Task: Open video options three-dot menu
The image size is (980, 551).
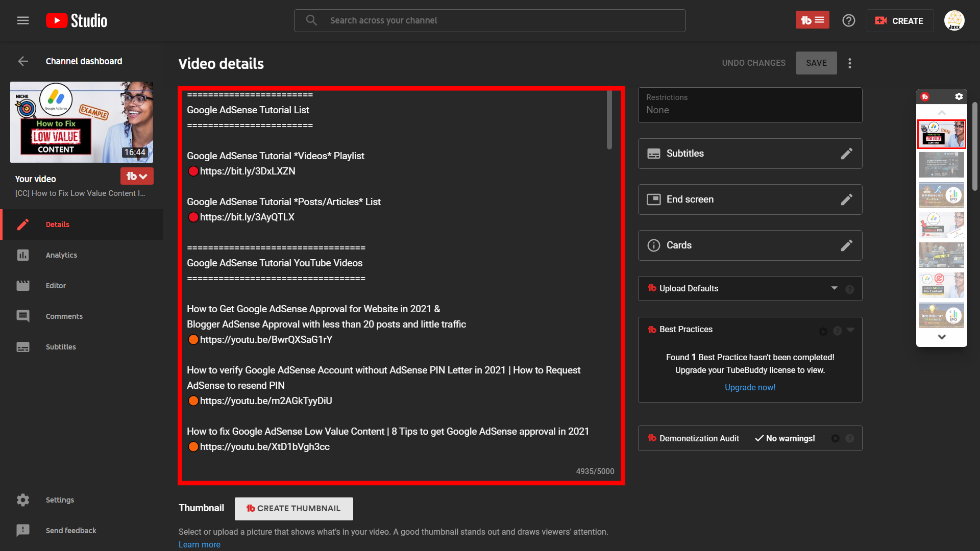Action: point(850,63)
